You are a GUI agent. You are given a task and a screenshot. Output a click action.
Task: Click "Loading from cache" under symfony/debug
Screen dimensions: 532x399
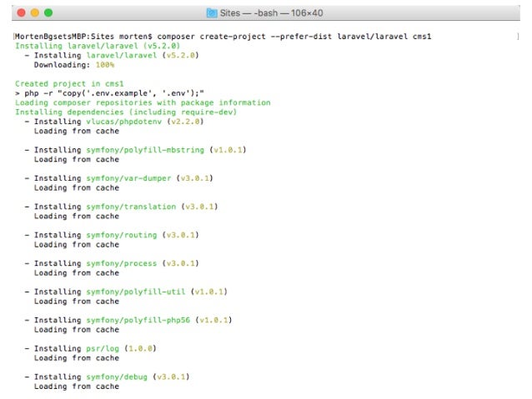tap(77, 387)
